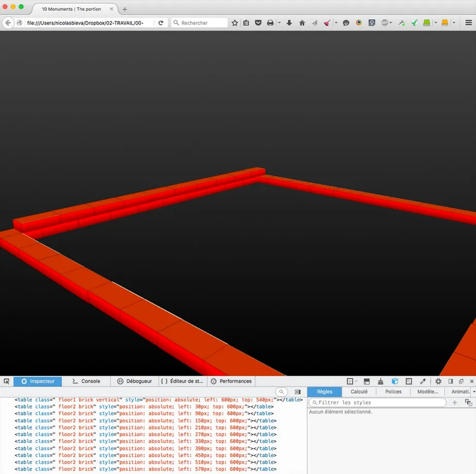Switch to the Calculé tab
The width and height of the screenshot is (476, 474).
(x=359, y=392)
